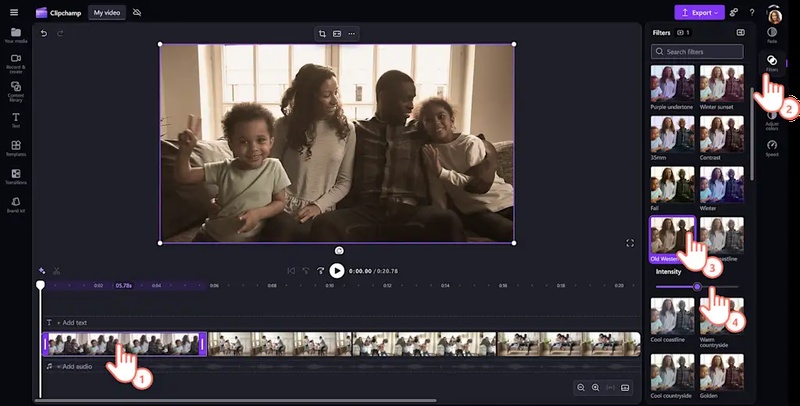Select the Text tool in sidebar
Viewport: 800px width, 406px height.
tap(15, 120)
